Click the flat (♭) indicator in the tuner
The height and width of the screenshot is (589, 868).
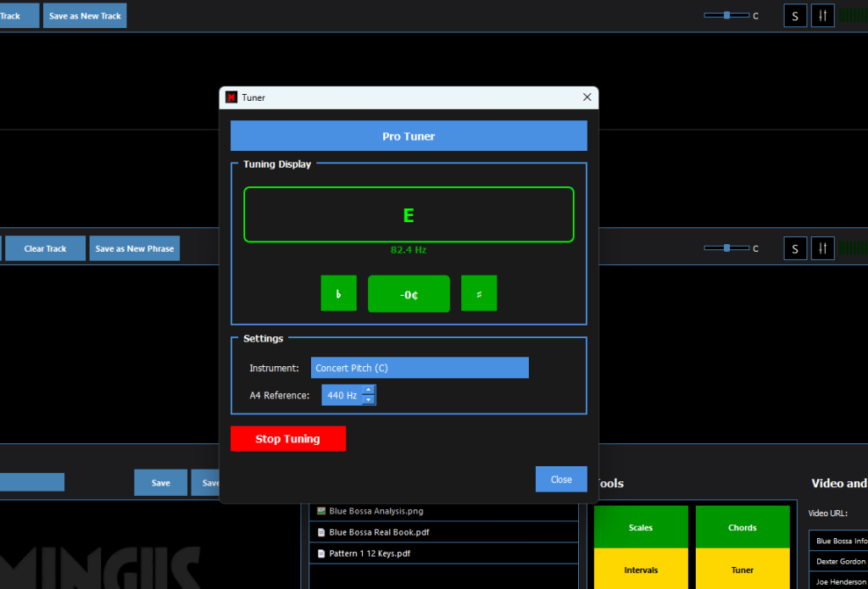338,293
